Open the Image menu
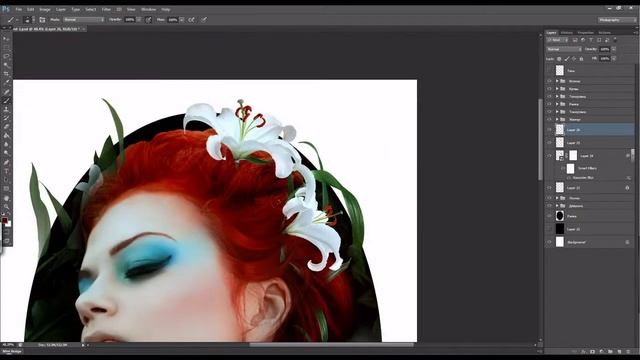Image resolution: width=640 pixels, height=360 pixels. click(45, 9)
